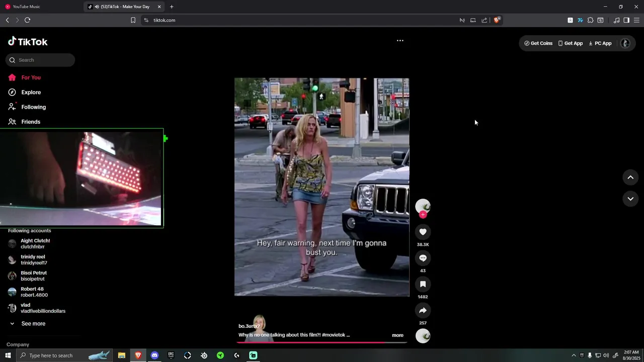
Task: Open trinidy reel account
Action: coord(34,260)
